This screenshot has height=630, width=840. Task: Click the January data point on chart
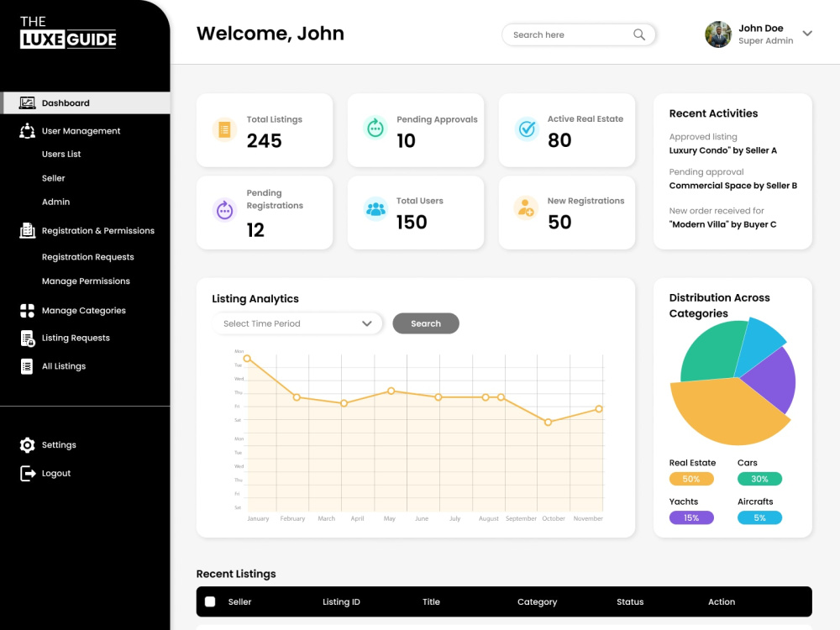tap(247, 359)
